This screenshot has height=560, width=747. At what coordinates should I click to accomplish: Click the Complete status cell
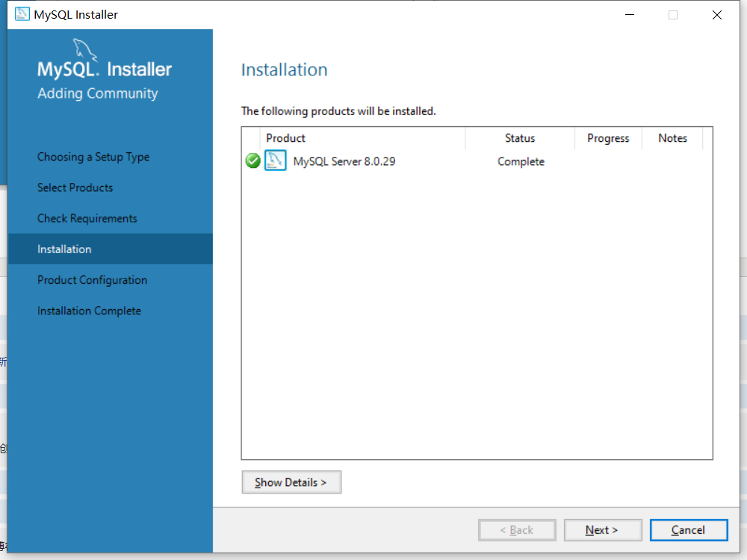(521, 161)
